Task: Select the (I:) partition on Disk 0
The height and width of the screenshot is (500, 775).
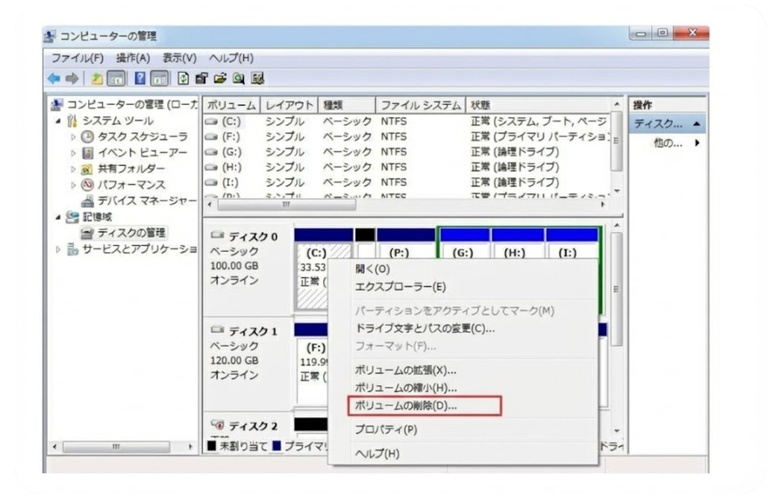Action: click(x=572, y=245)
